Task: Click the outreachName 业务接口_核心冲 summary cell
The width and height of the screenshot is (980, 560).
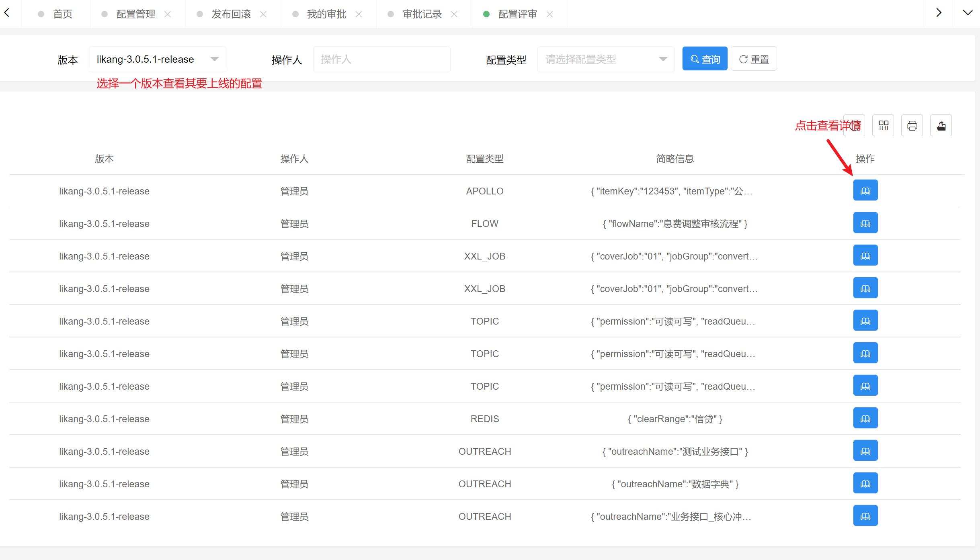Action: [671, 516]
